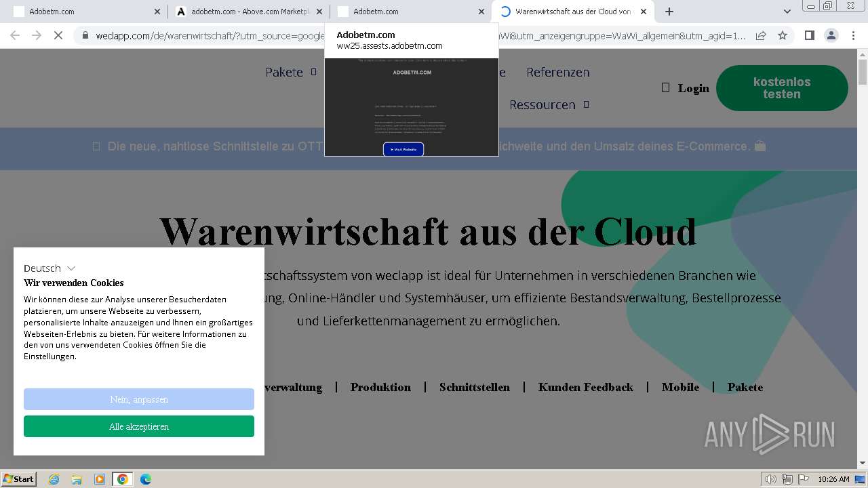Open the Windows Start menu
The height and width of the screenshot is (488, 868).
coord(19,479)
